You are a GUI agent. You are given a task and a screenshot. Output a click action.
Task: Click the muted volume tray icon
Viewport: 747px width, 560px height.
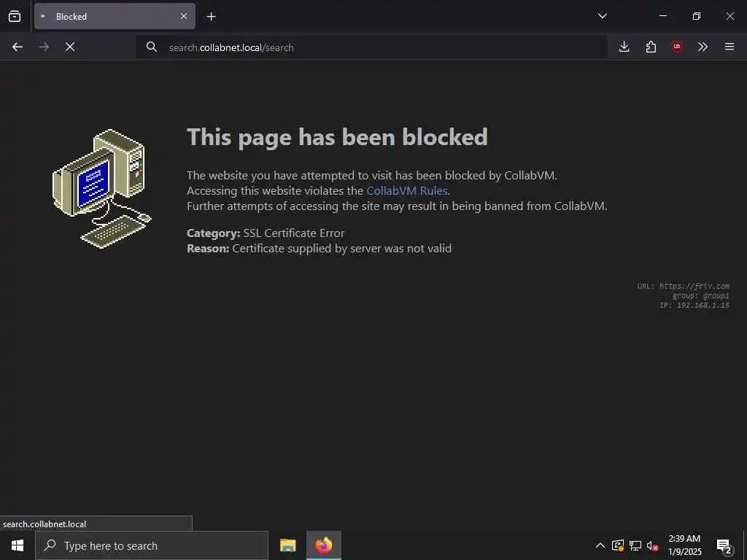tap(652, 545)
